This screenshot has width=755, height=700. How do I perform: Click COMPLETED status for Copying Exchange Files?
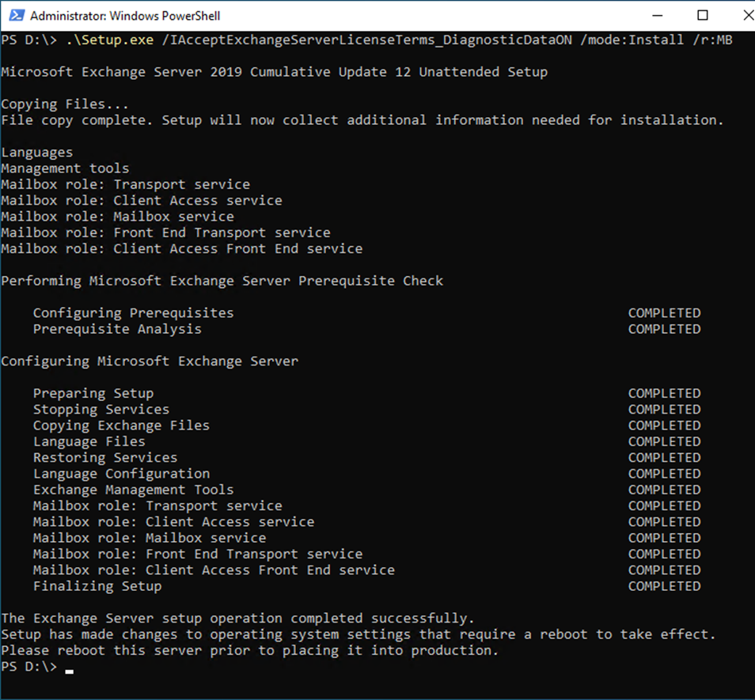[x=665, y=426]
